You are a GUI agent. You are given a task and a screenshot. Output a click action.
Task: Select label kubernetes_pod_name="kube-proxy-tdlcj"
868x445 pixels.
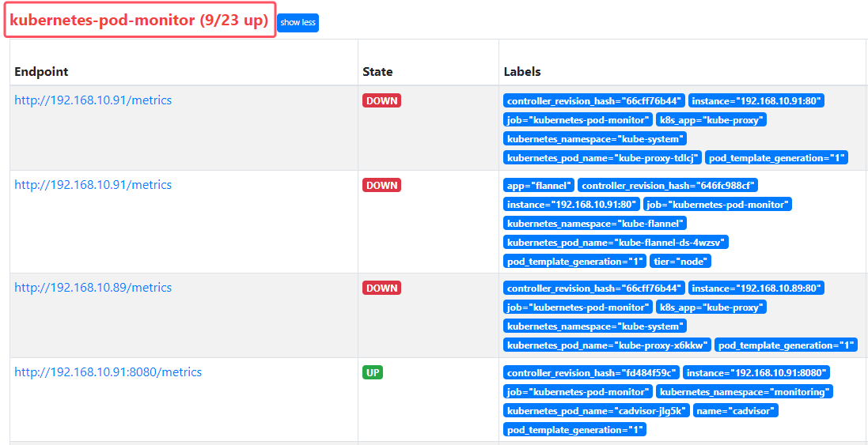tap(602, 157)
